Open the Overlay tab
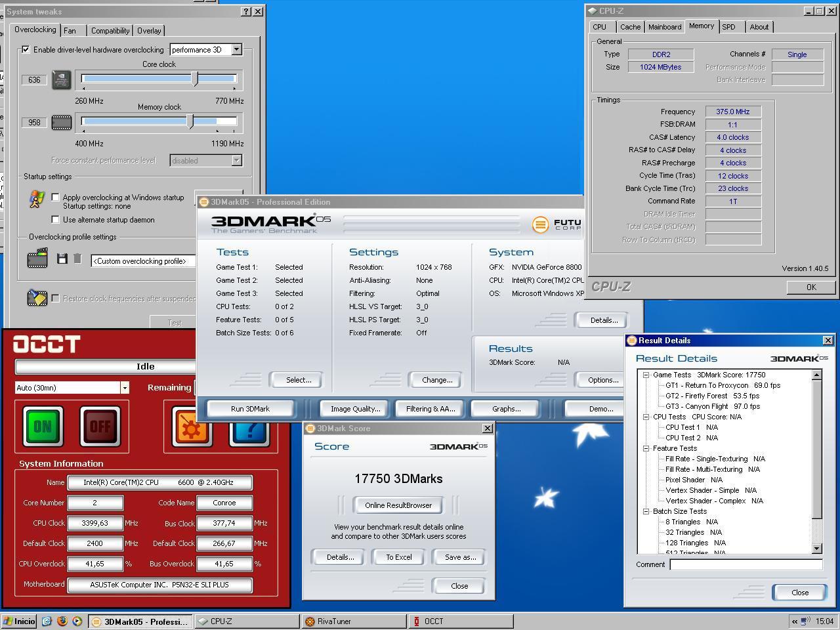 tap(149, 30)
